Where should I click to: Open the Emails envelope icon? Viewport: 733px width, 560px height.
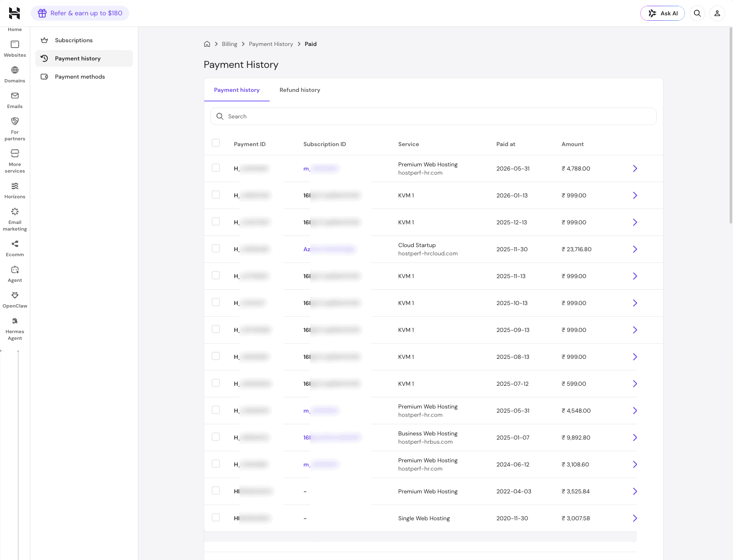(x=15, y=96)
